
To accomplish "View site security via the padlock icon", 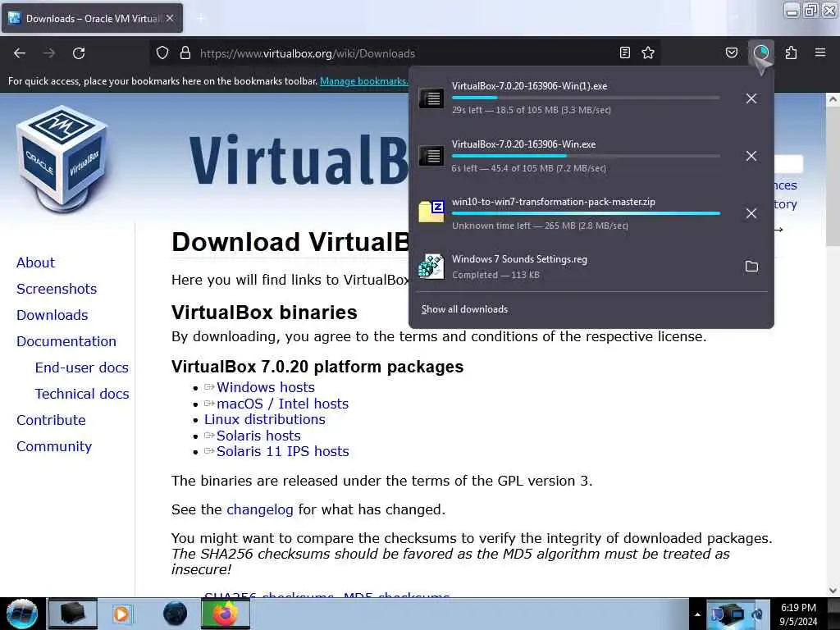I will point(185,53).
